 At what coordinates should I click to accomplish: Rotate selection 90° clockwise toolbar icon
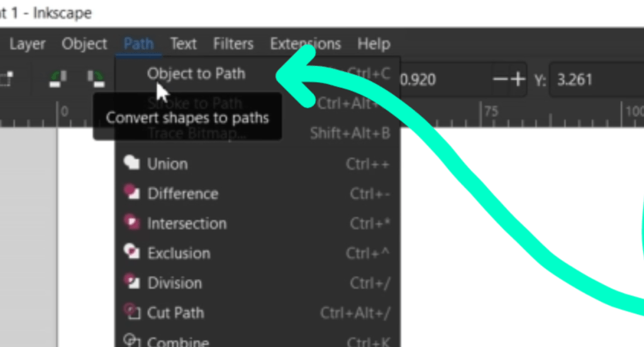[x=96, y=78]
